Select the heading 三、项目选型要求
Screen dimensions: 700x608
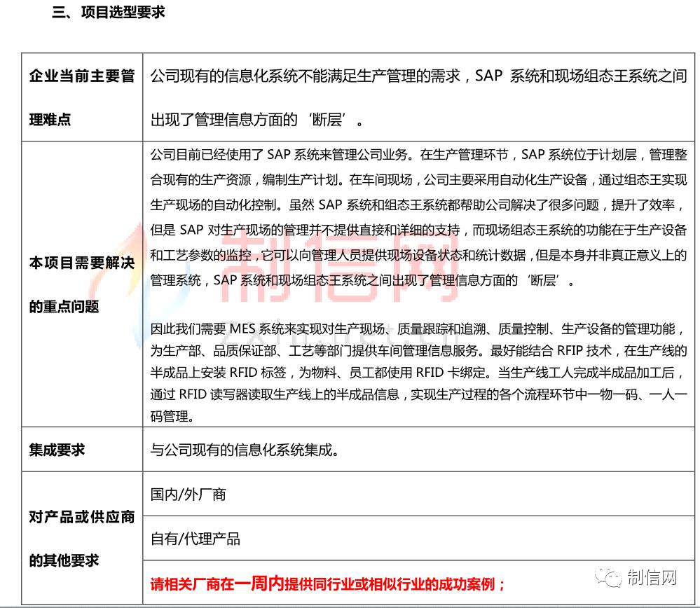coord(109,13)
